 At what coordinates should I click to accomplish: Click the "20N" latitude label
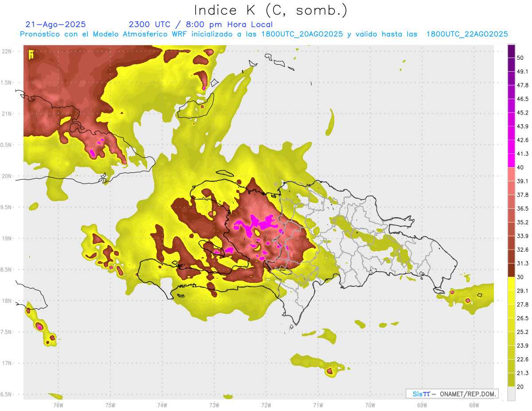7,176
